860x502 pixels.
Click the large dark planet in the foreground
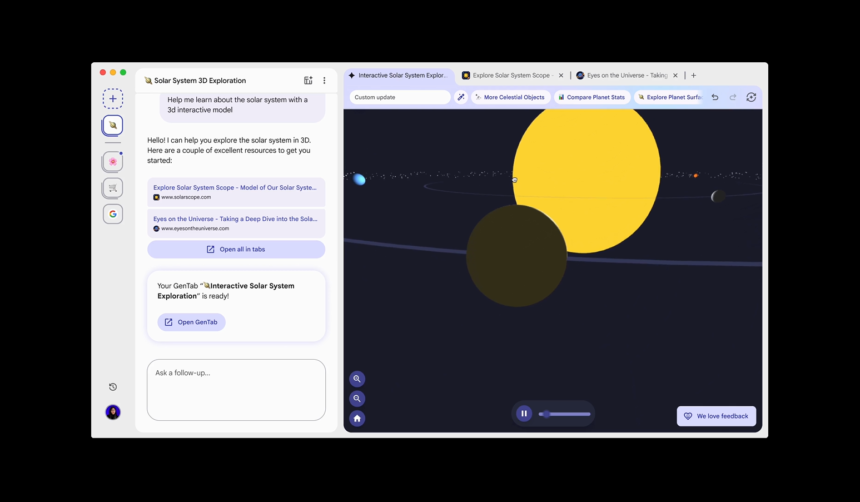click(516, 256)
